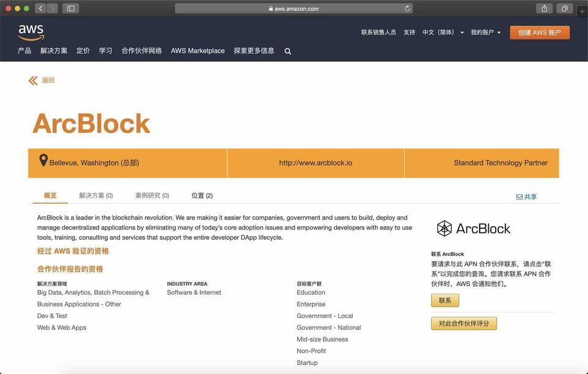588x374 pixels.
Task: Expand the 中文（简体）language dropdown
Action: pos(443,32)
